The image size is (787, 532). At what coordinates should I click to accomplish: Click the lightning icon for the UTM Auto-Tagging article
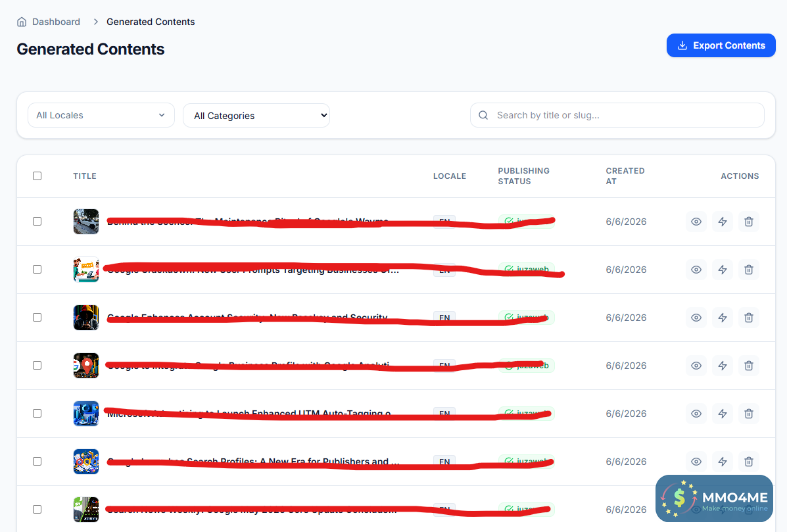coord(723,414)
